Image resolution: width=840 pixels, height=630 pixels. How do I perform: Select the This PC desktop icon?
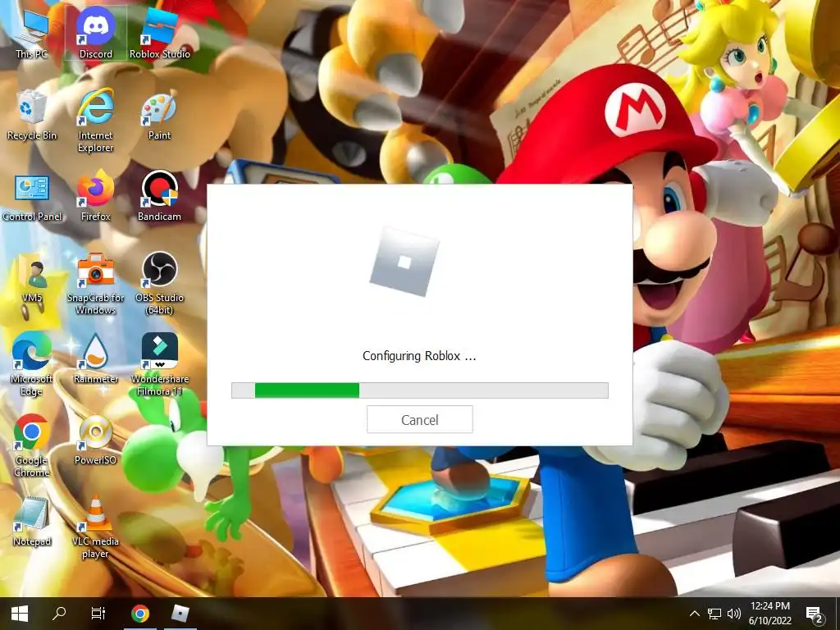coord(32,34)
